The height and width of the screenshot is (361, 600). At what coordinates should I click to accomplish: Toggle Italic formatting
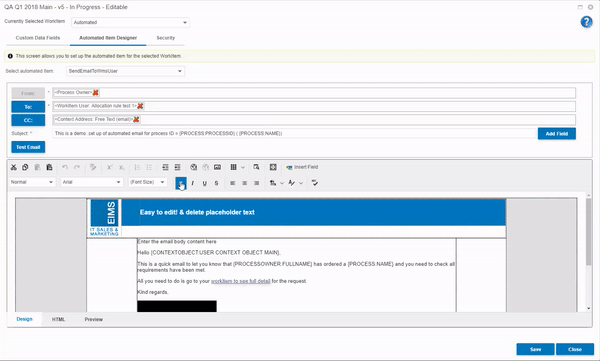[x=192, y=183]
